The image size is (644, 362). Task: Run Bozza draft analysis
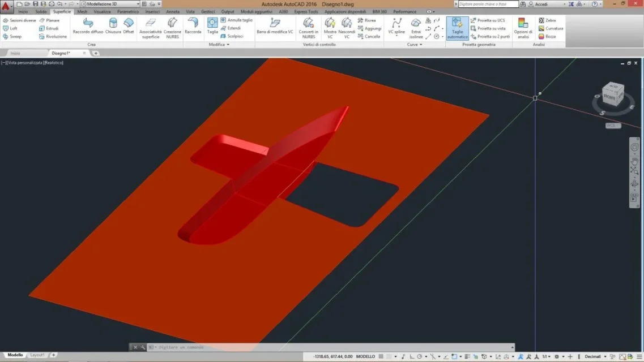[547, 37]
